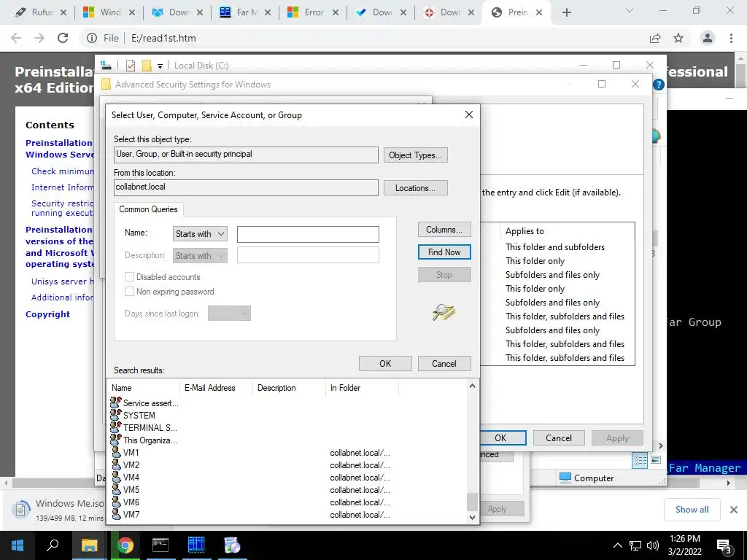This screenshot has height=560, width=747.
Task: Open Explorer quick access toolbar dropdown arrow
Action: [x=160, y=66]
